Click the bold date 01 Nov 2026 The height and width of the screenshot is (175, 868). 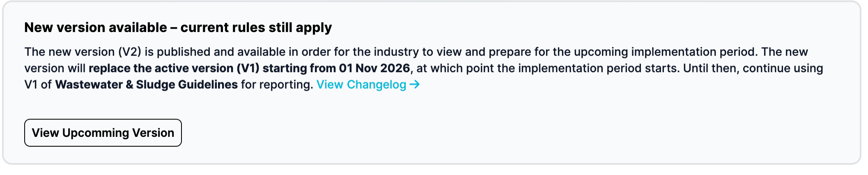point(374,68)
